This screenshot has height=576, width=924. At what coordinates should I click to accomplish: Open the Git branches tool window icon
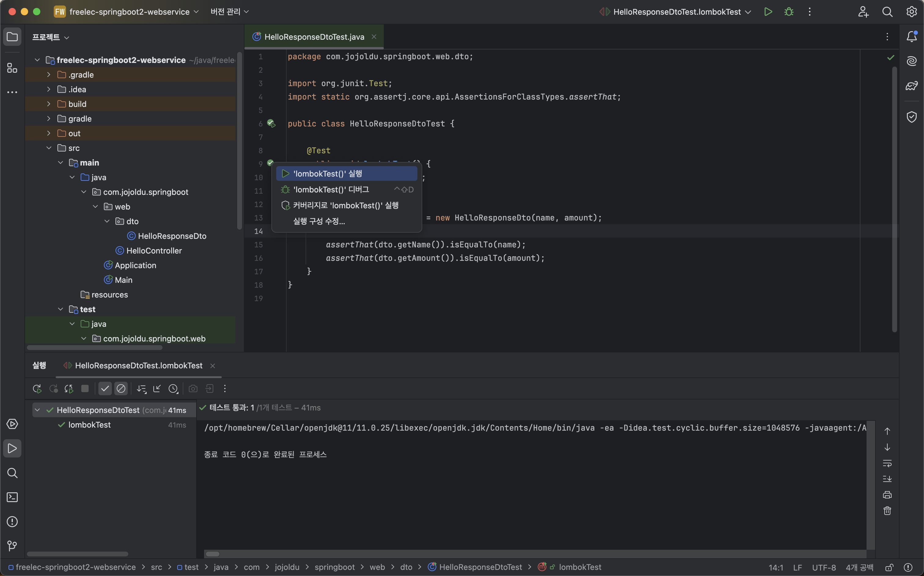click(12, 546)
